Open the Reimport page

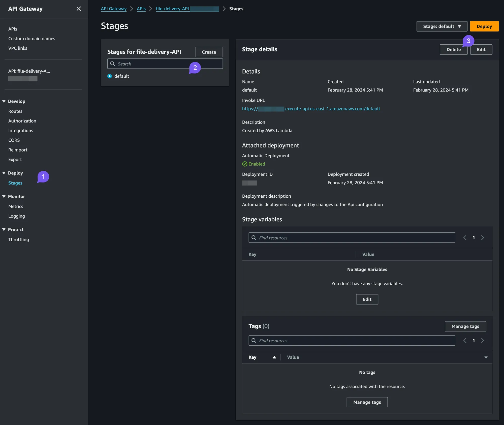tap(18, 150)
